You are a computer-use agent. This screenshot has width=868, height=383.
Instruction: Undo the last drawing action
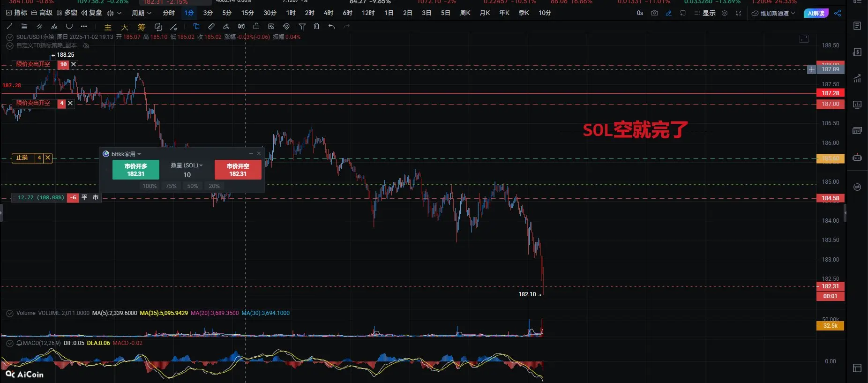(332, 26)
